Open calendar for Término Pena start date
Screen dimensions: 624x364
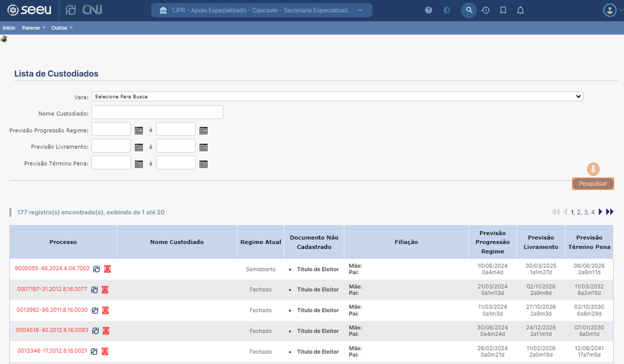coord(139,164)
